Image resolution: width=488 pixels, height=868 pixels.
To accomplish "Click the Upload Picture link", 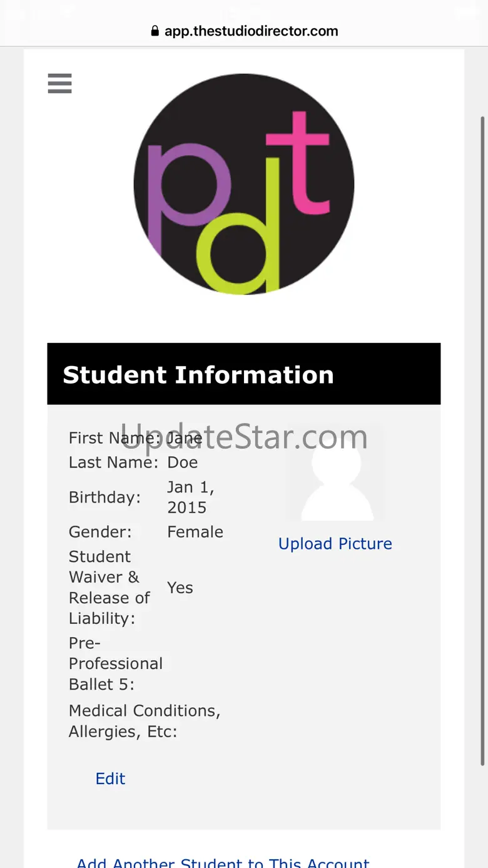I will click(335, 544).
